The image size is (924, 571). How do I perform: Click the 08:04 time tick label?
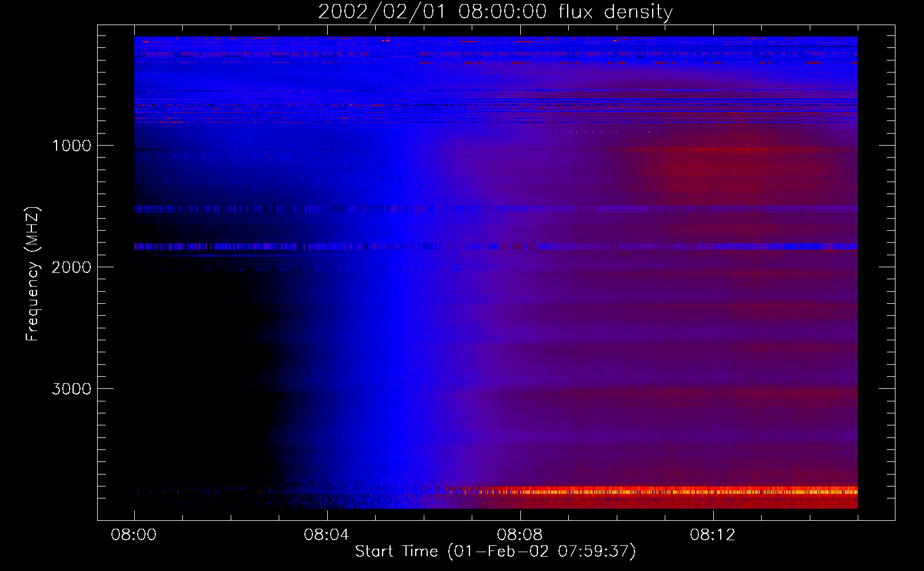click(327, 535)
